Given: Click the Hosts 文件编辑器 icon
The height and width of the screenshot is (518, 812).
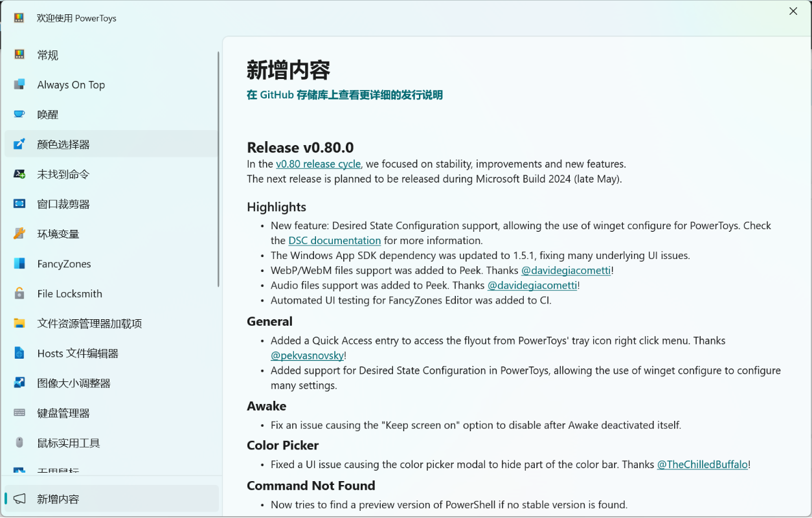Looking at the screenshot, I should tap(19, 353).
